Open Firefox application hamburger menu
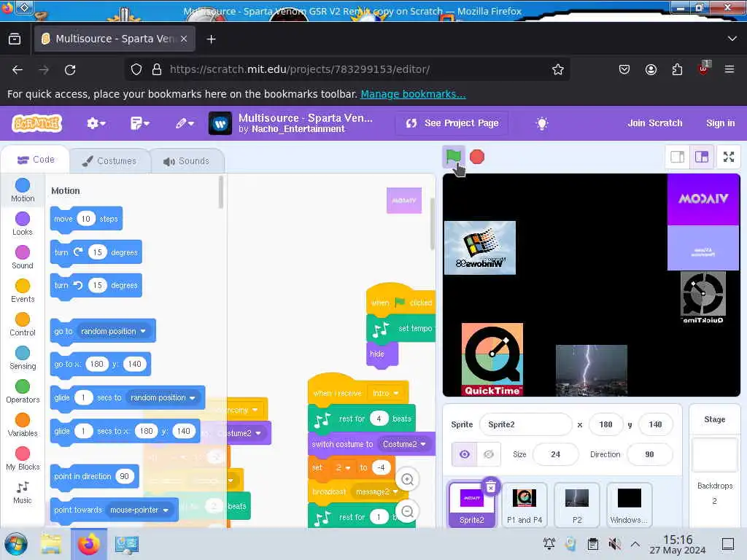 729,69
